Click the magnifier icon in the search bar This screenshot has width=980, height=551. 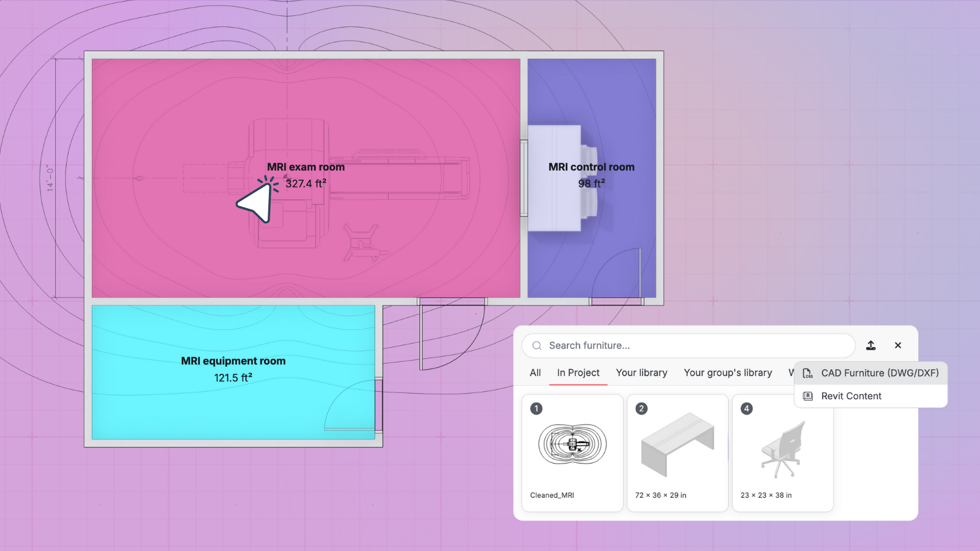point(537,345)
